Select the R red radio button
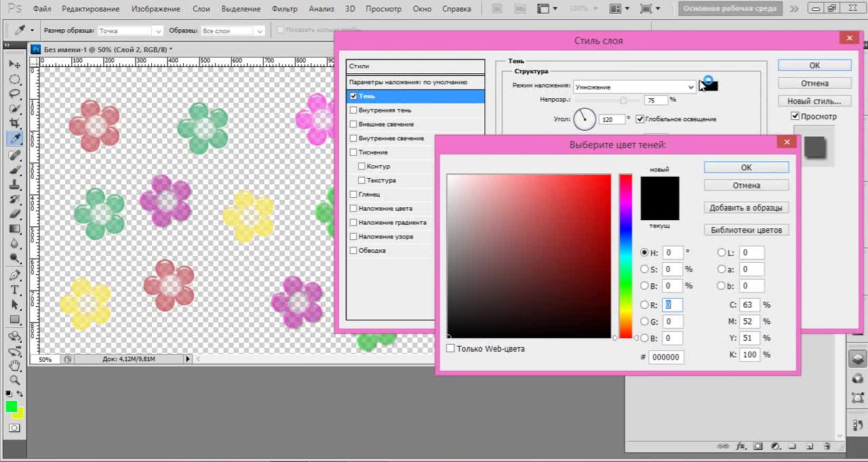This screenshot has width=868, height=462. tap(644, 306)
